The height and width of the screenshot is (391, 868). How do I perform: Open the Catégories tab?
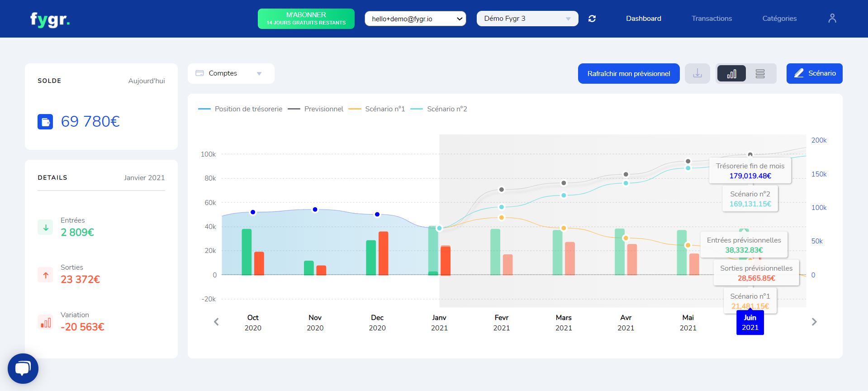[x=779, y=19]
